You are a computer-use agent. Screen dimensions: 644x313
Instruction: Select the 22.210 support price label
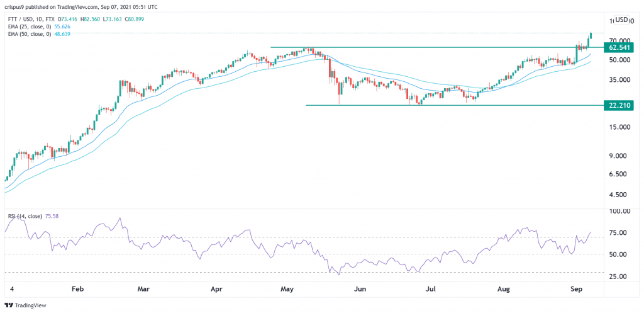point(620,105)
